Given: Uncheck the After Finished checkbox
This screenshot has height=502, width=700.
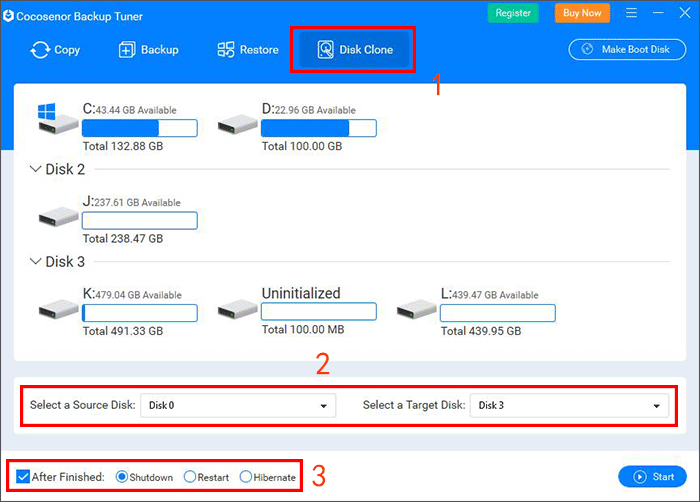Looking at the screenshot, I should pos(23,477).
